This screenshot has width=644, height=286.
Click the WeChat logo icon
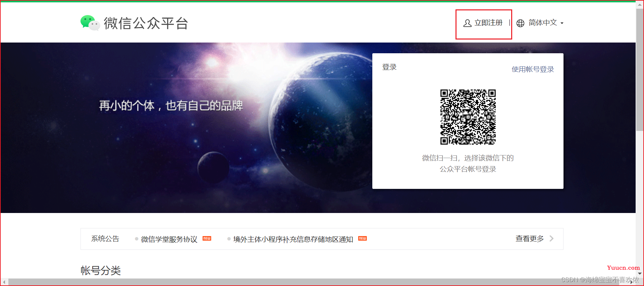[90, 23]
